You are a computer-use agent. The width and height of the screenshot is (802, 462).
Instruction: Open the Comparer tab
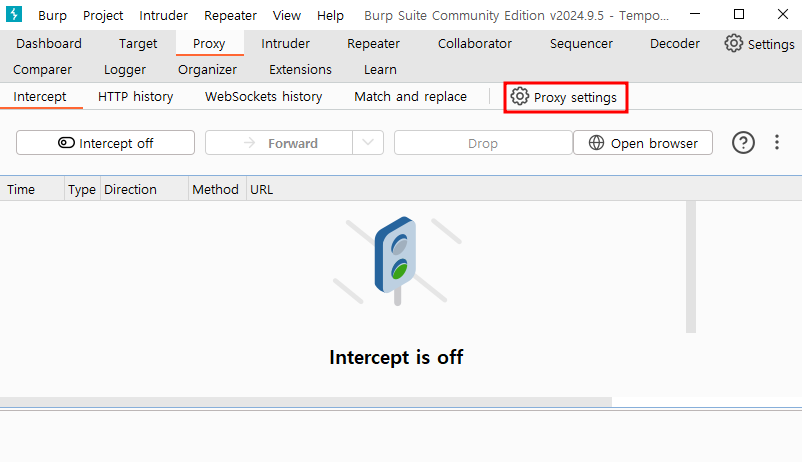42,69
